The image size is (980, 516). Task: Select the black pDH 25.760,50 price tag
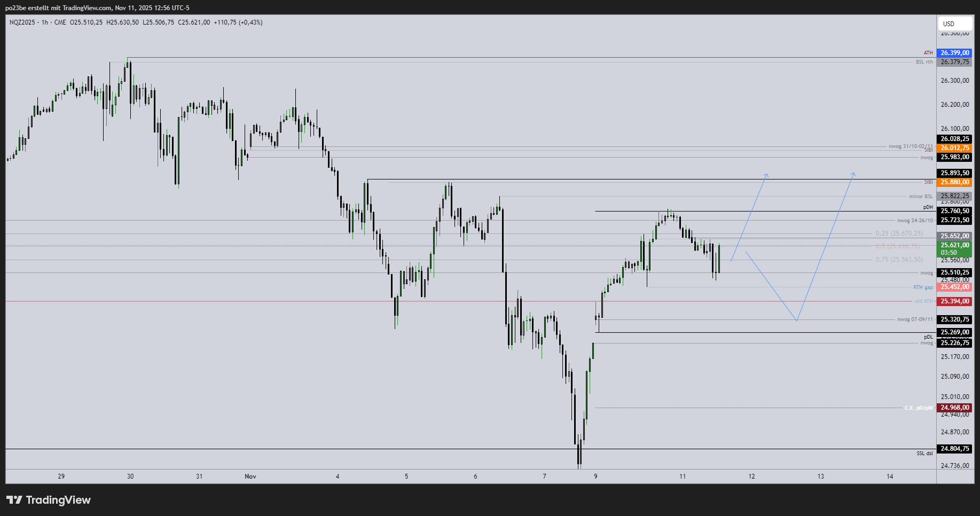pos(954,211)
